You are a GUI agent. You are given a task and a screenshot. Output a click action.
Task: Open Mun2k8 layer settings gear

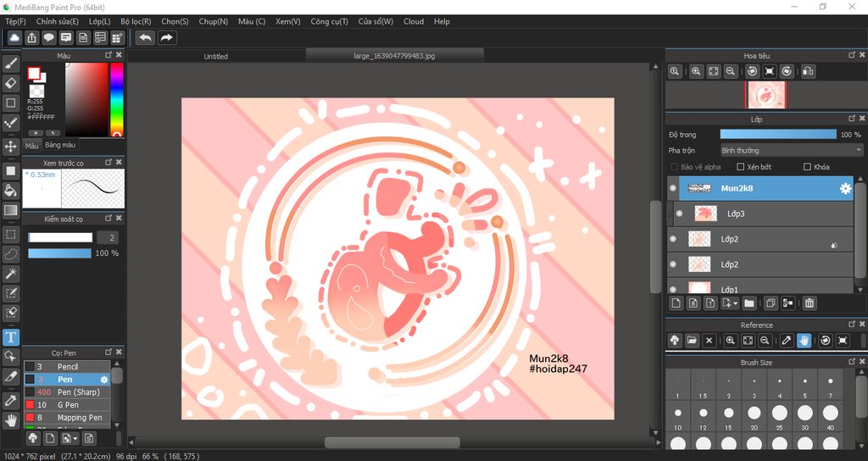tap(845, 189)
